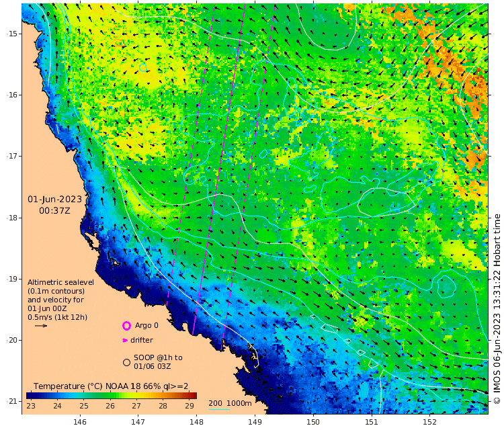
Task: Click the colorbar value 23
Action: 31,406
